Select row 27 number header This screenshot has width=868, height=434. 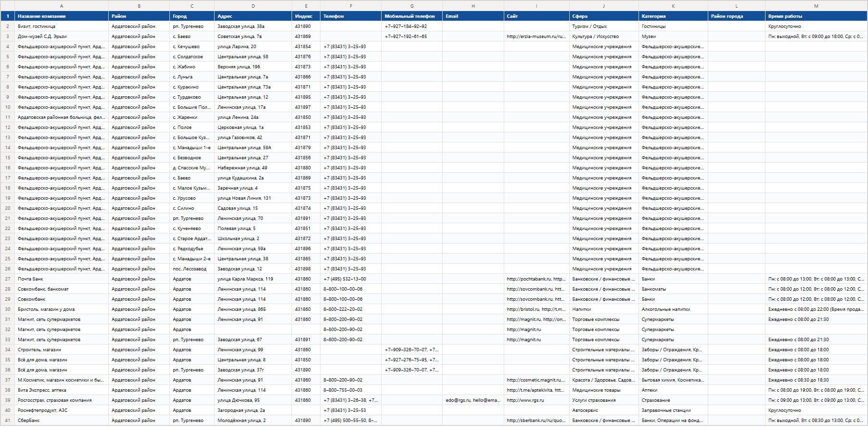click(8, 279)
